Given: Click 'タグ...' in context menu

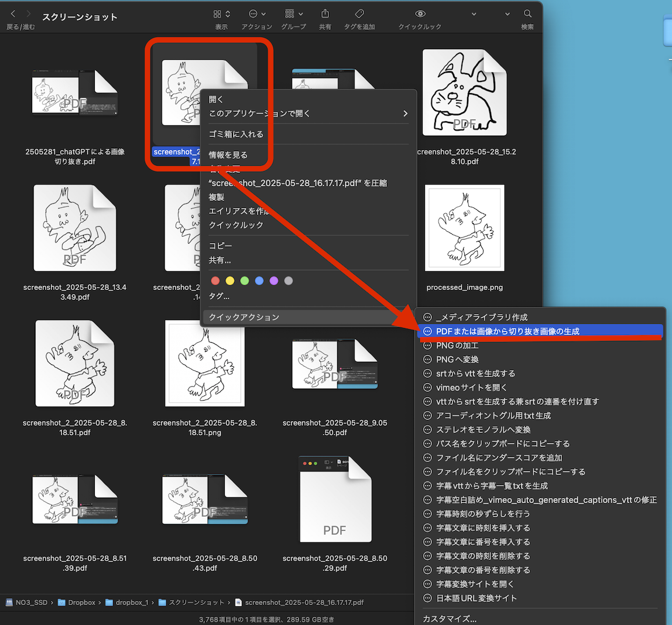Looking at the screenshot, I should click(x=220, y=296).
